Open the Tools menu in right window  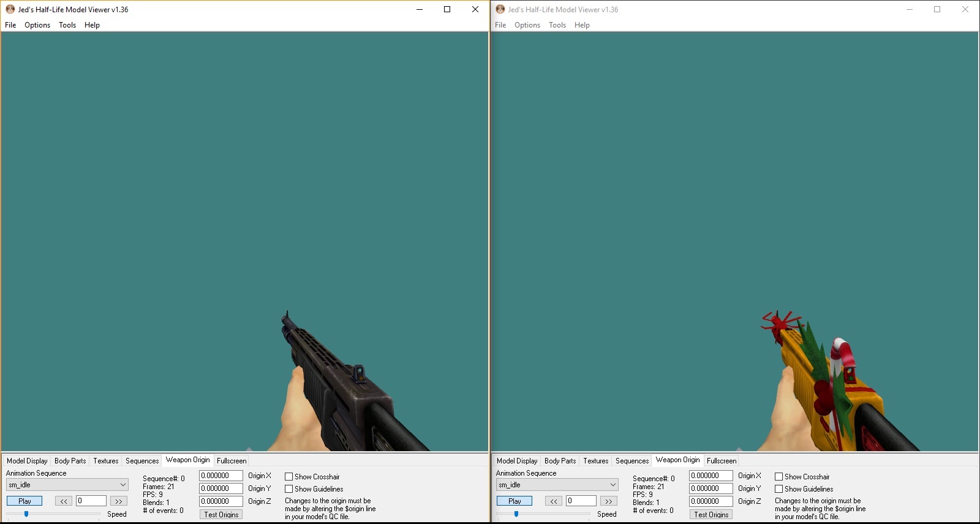click(x=557, y=25)
